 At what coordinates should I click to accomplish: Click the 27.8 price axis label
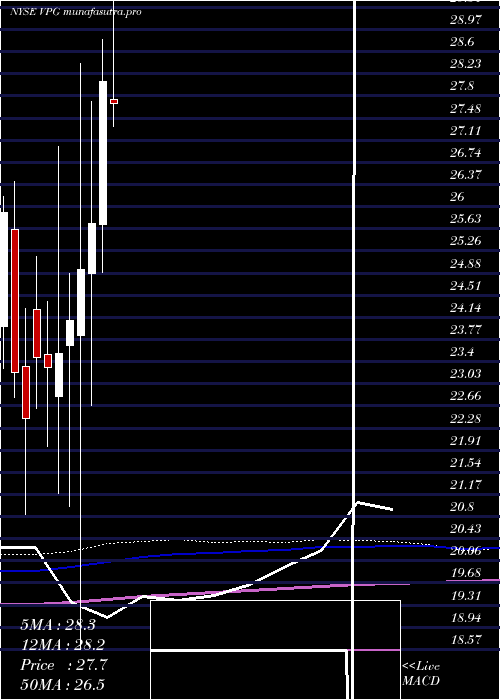(x=462, y=86)
